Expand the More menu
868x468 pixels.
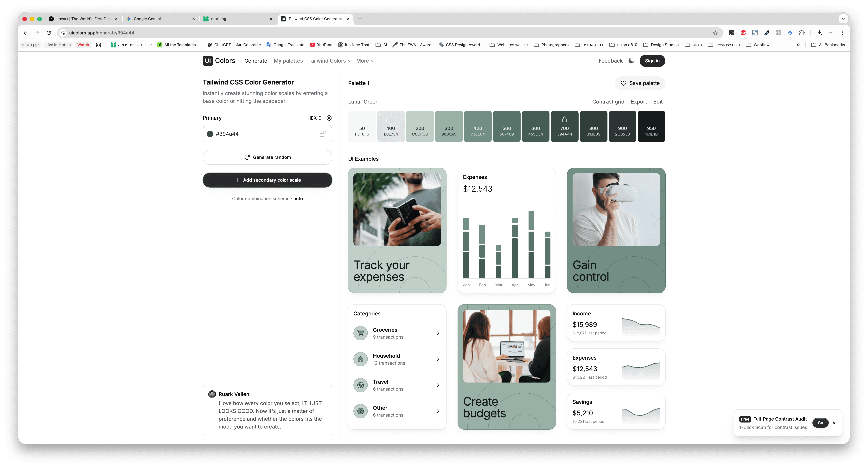[365, 61]
